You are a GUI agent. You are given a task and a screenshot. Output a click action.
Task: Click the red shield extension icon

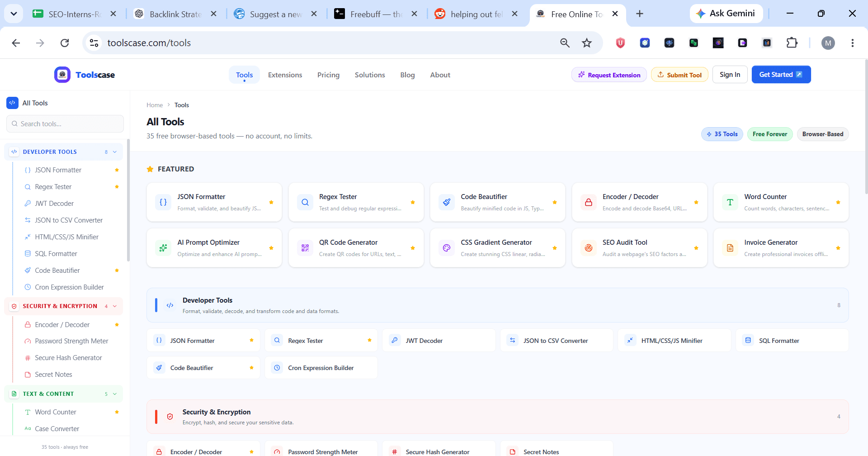pyautogui.click(x=620, y=43)
